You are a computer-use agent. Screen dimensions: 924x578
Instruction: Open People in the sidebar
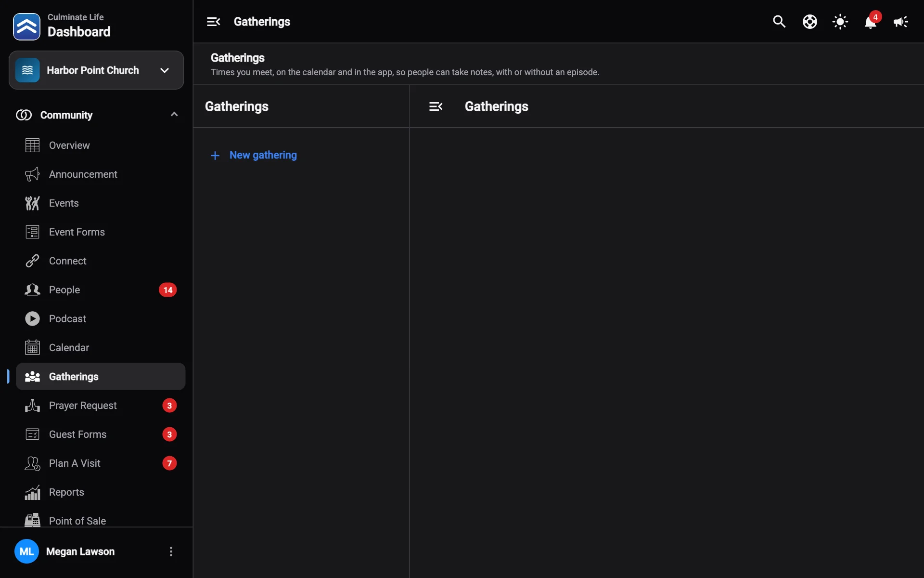coord(101,290)
